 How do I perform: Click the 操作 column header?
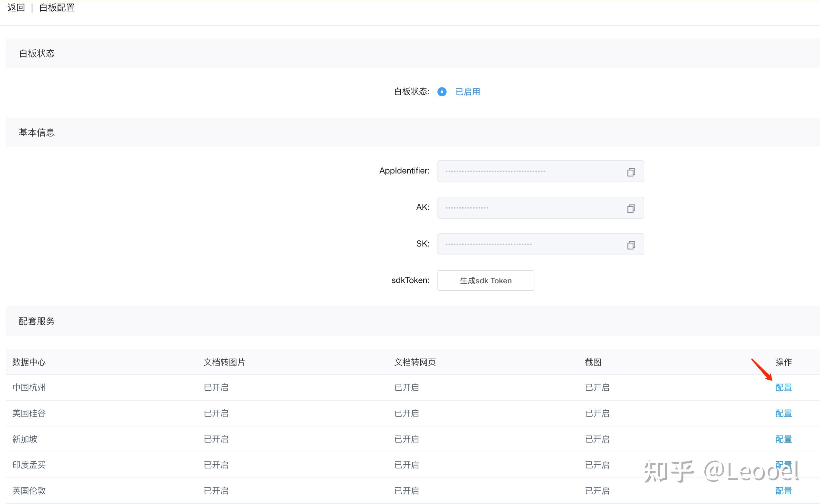[x=783, y=362]
